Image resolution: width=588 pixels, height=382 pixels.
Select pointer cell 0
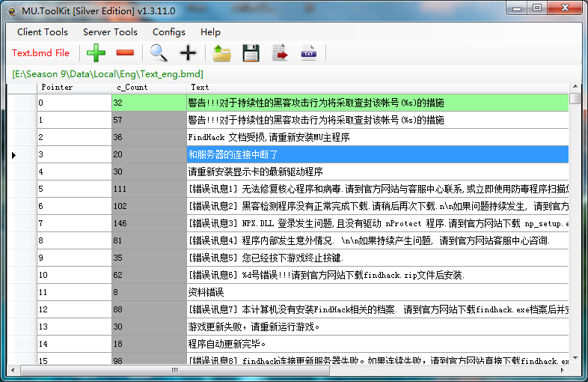coord(74,103)
